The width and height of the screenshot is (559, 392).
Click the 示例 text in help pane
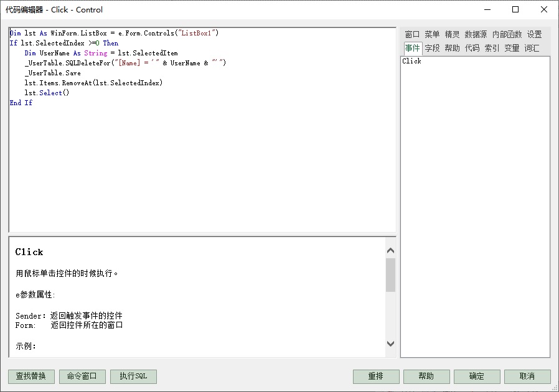(26, 346)
